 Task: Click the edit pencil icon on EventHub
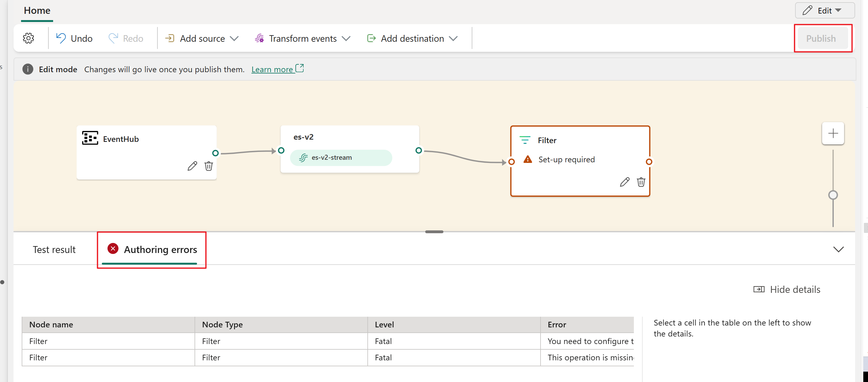193,166
